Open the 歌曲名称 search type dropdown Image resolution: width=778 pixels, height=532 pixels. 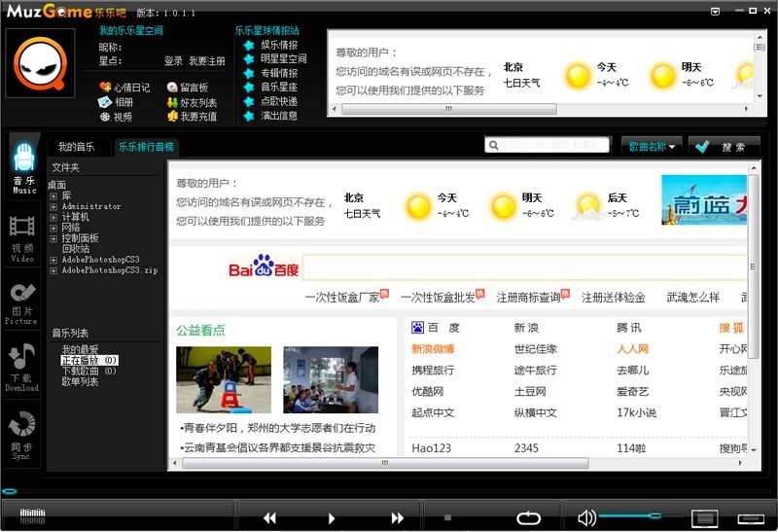(651, 147)
